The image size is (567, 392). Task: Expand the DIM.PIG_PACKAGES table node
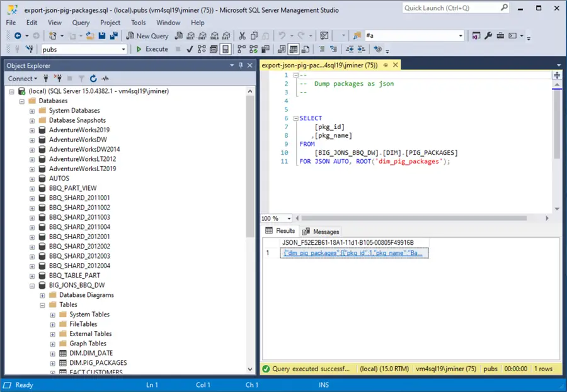(x=53, y=364)
